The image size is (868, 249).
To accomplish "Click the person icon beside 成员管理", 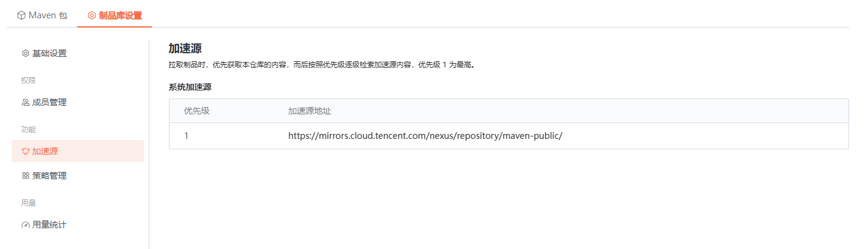I will tap(26, 102).
